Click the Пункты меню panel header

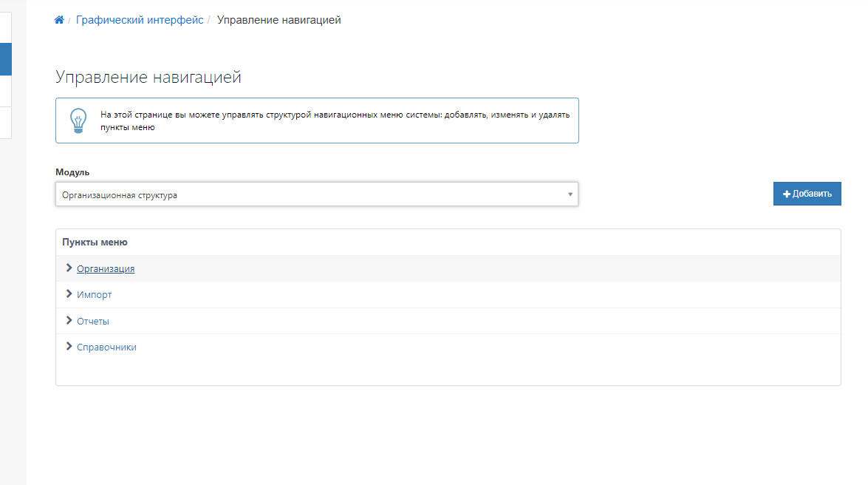pos(95,243)
